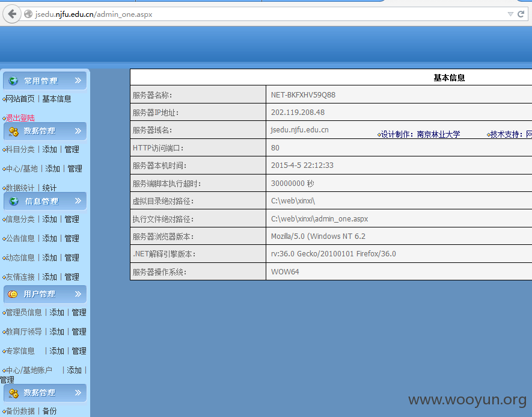Select the path C:\web\xinxi\admin_one.aspx

319,219
